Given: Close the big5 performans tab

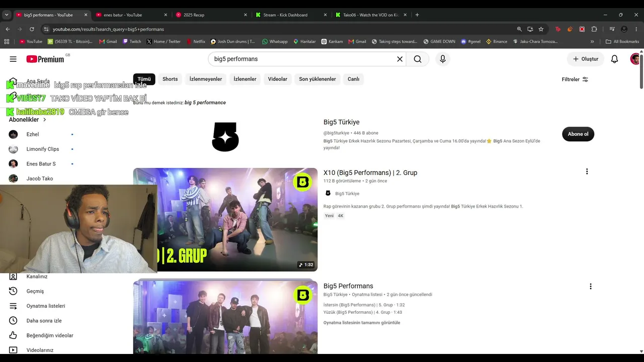Looking at the screenshot, I should pos(86,15).
